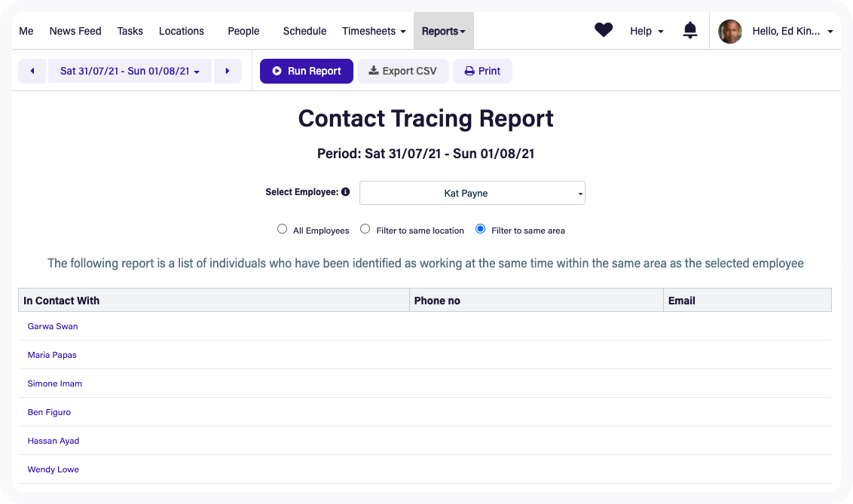
Task: Expand the Timesheets dropdown menu
Action: point(374,31)
